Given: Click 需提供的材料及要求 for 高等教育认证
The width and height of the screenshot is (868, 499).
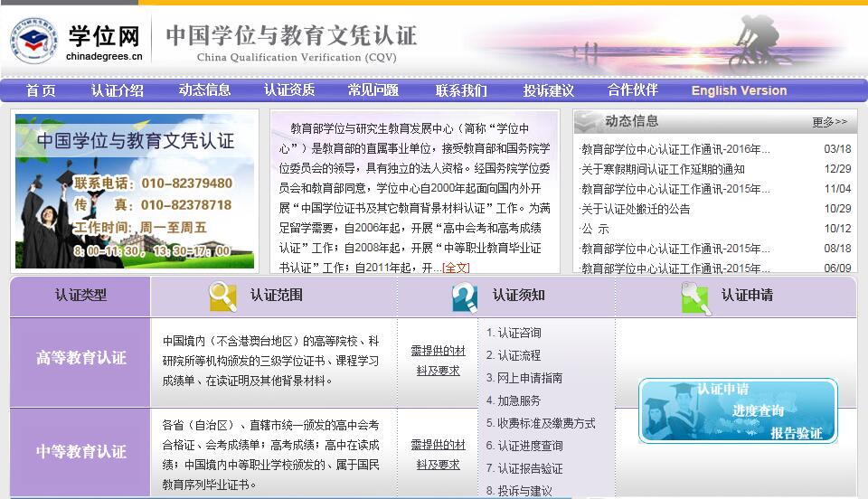Looking at the screenshot, I should pos(438,360).
